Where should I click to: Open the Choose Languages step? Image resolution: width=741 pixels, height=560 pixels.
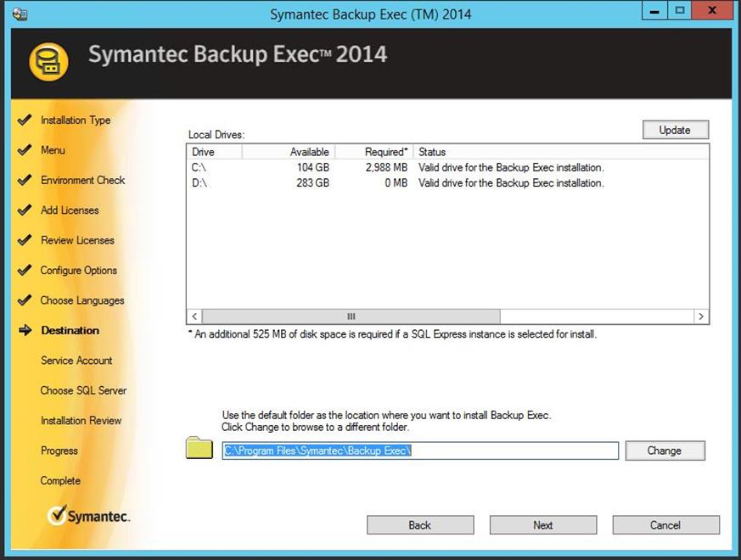coord(82,300)
